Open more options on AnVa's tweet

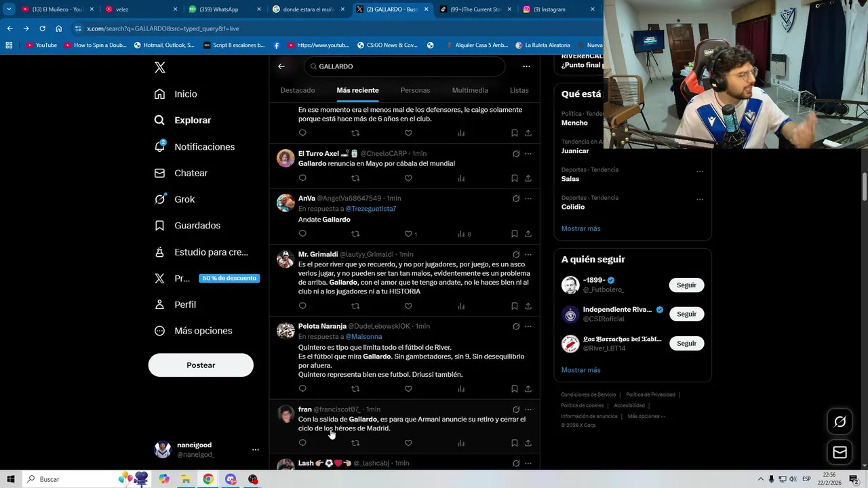(x=528, y=199)
